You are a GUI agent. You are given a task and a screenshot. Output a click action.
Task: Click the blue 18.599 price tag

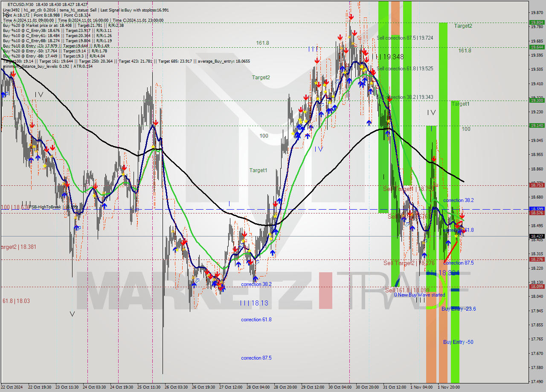click(537, 209)
